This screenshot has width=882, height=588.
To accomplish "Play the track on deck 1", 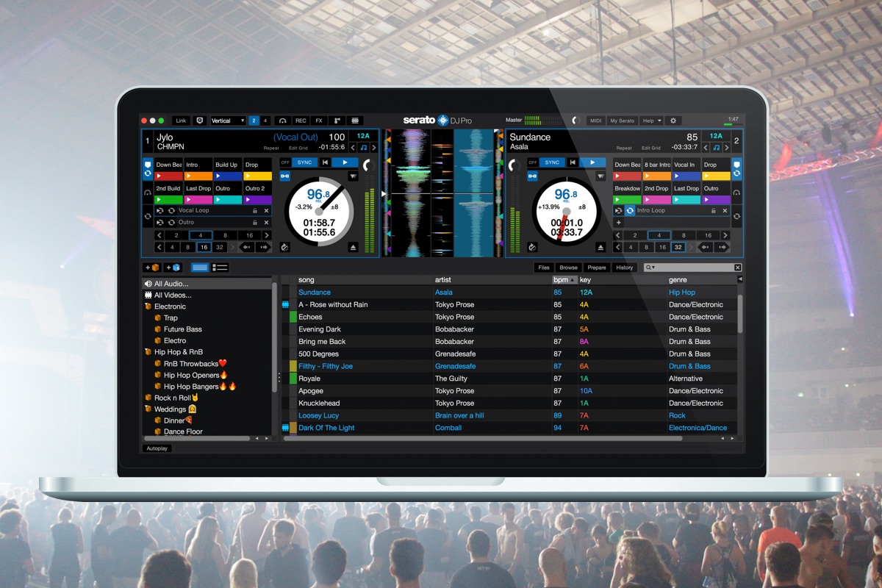I will point(345,162).
